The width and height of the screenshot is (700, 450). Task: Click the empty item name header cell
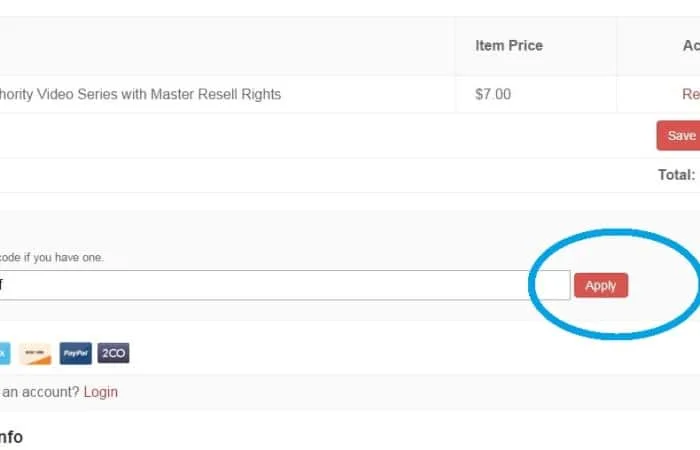coord(227,46)
